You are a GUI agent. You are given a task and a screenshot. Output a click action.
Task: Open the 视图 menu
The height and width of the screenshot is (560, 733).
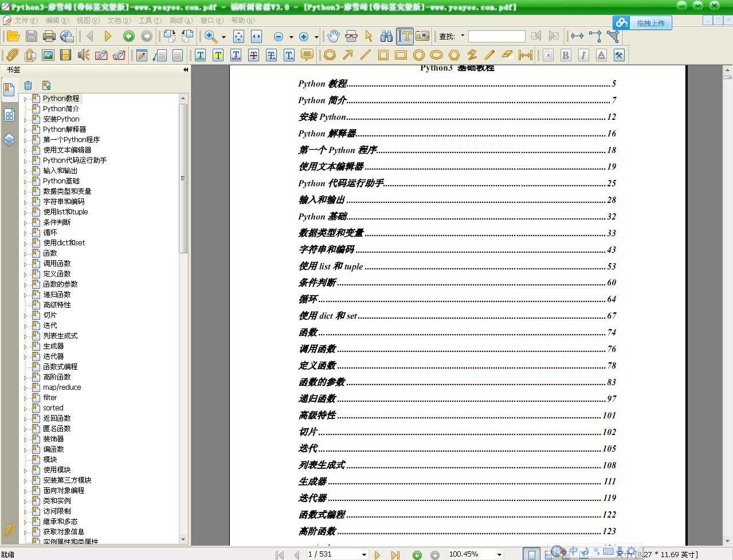point(88,20)
